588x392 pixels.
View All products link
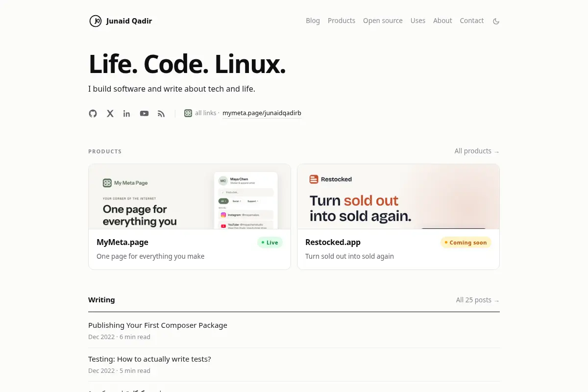pyautogui.click(x=477, y=151)
